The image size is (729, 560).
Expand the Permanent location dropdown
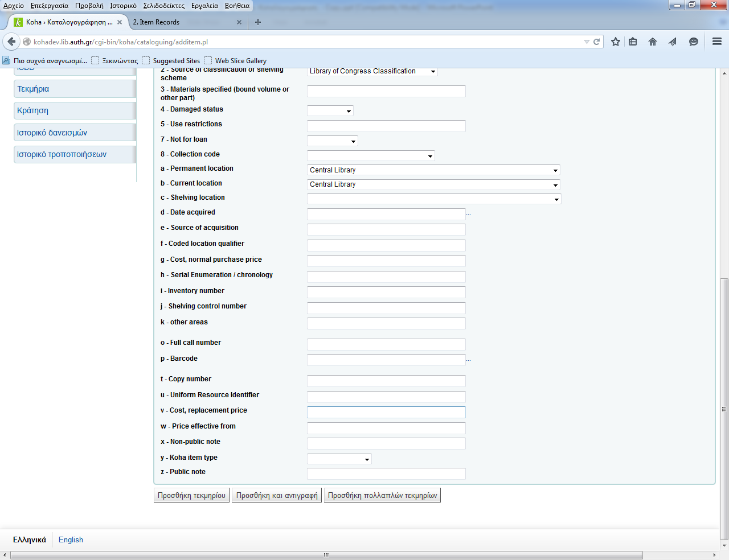click(x=434, y=170)
